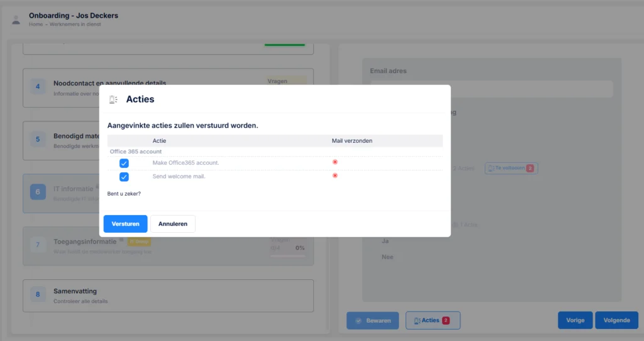Open the Samenvatting step
The height and width of the screenshot is (341, 644).
[x=168, y=296]
